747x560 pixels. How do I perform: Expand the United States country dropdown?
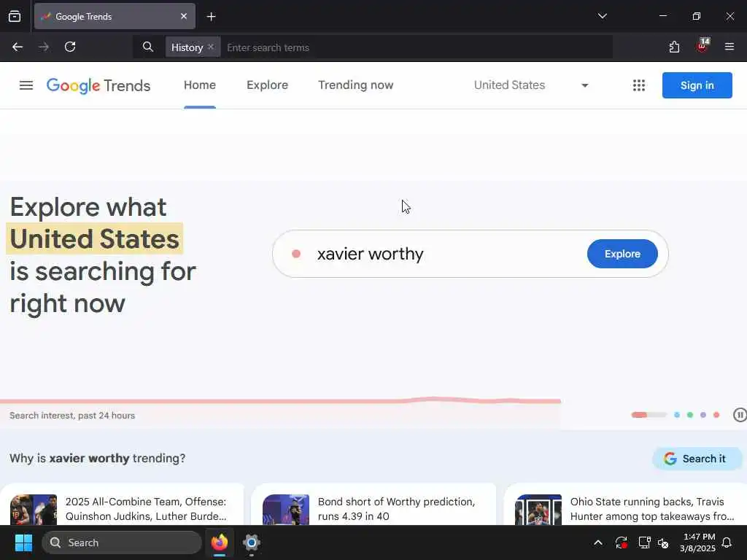(531, 85)
